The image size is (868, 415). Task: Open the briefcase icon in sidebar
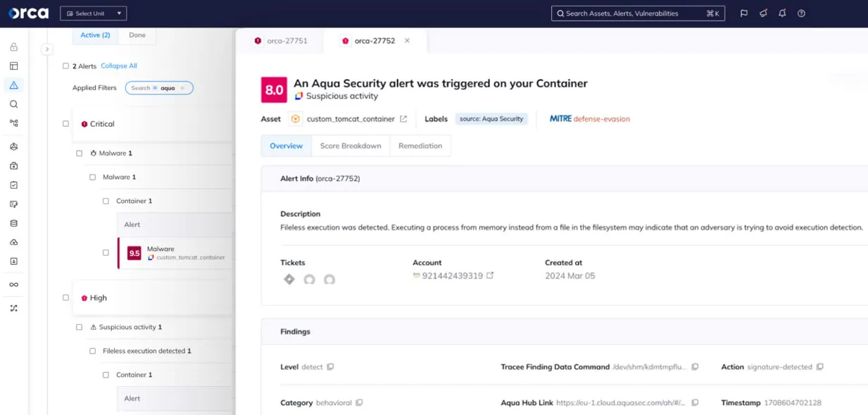(x=13, y=166)
